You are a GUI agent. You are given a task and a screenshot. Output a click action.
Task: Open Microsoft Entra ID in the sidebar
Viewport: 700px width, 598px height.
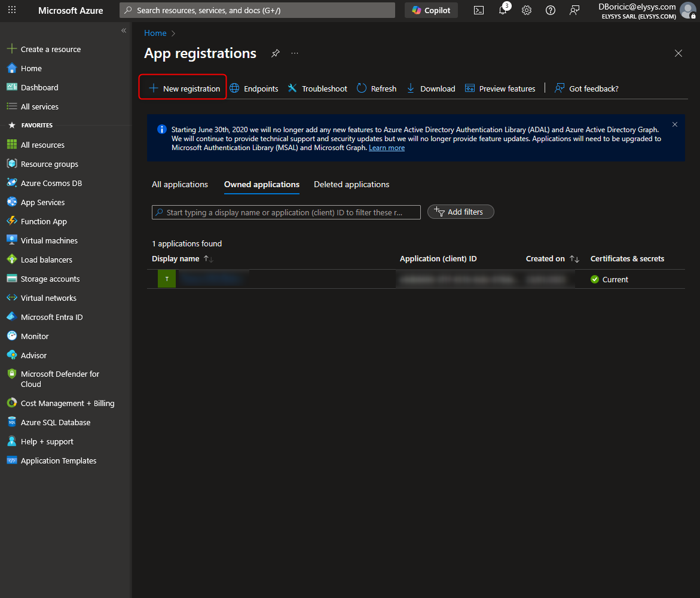(51, 317)
